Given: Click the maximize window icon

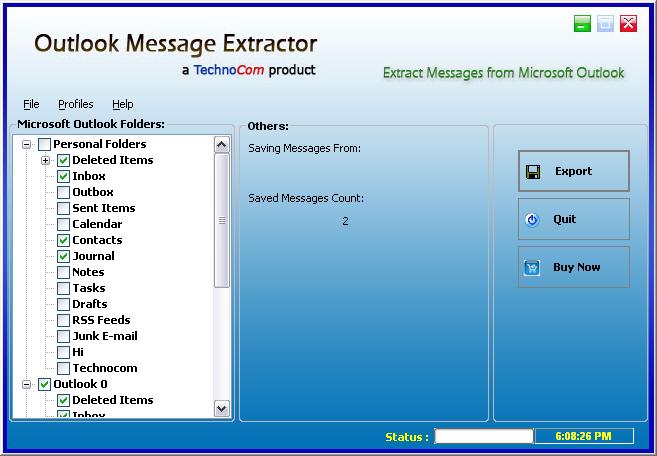Looking at the screenshot, I should tap(605, 23).
